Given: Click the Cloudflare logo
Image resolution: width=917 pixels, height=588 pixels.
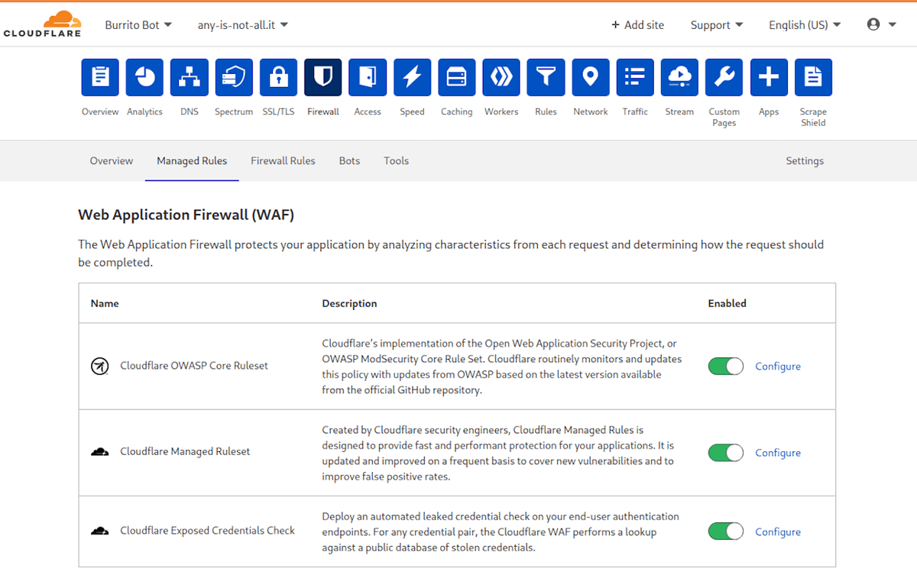Looking at the screenshot, I should (43, 24).
